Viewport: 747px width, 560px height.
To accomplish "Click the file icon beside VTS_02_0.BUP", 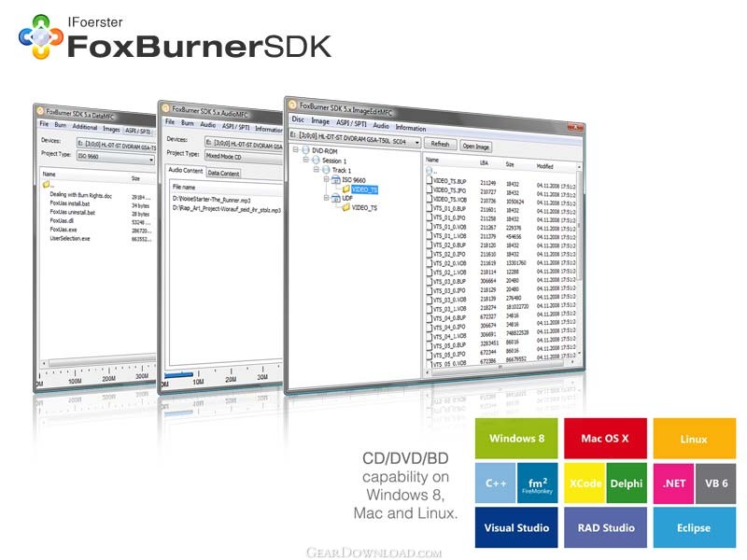I will click(430, 245).
